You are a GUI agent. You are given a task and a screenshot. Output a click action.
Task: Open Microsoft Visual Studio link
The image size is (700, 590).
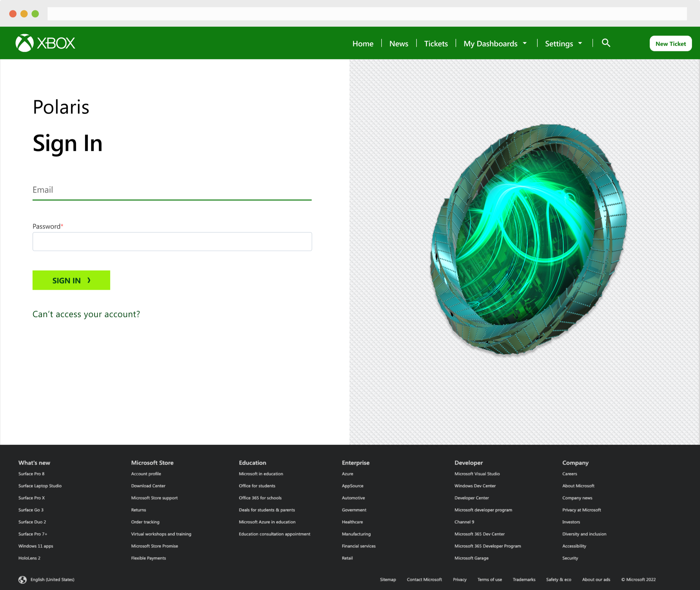477,474
